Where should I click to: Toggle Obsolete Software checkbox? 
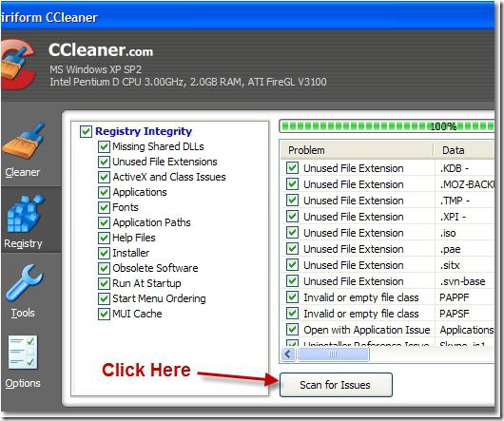pyautogui.click(x=104, y=268)
